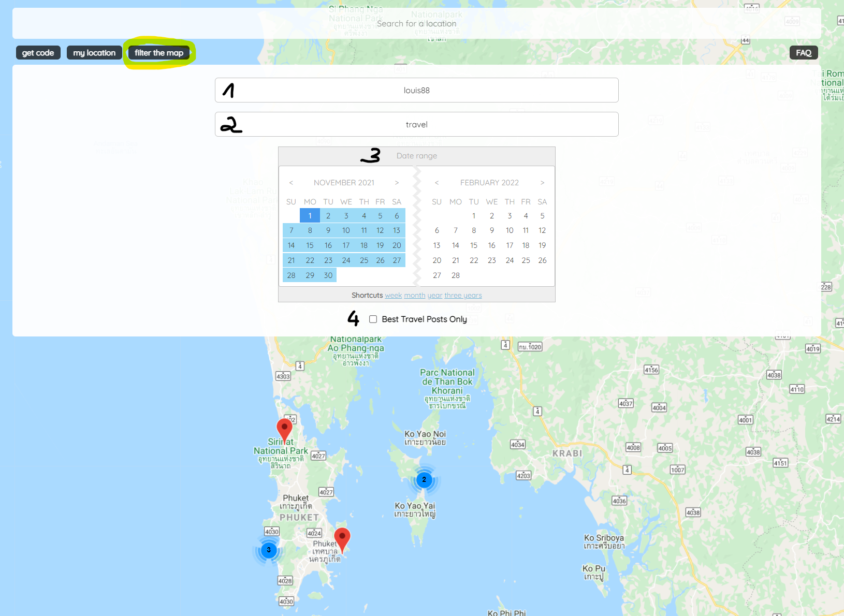Focus the Search for a location field

(417, 23)
